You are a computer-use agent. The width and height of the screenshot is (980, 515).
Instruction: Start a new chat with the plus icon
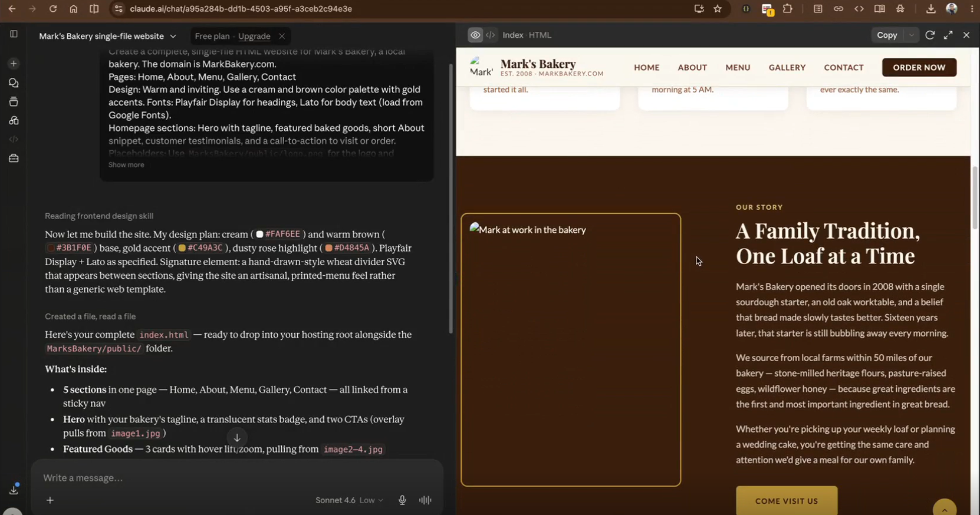point(14,64)
